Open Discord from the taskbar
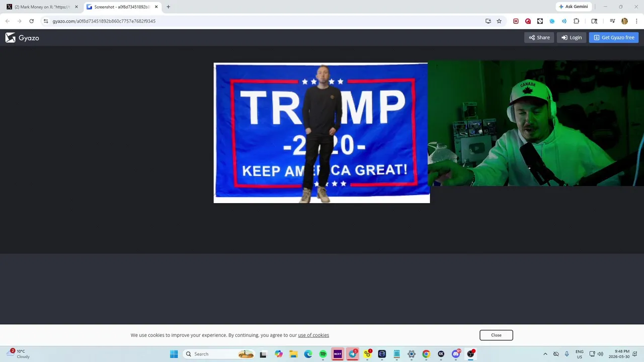Image resolution: width=644 pixels, height=362 pixels. coord(456,354)
